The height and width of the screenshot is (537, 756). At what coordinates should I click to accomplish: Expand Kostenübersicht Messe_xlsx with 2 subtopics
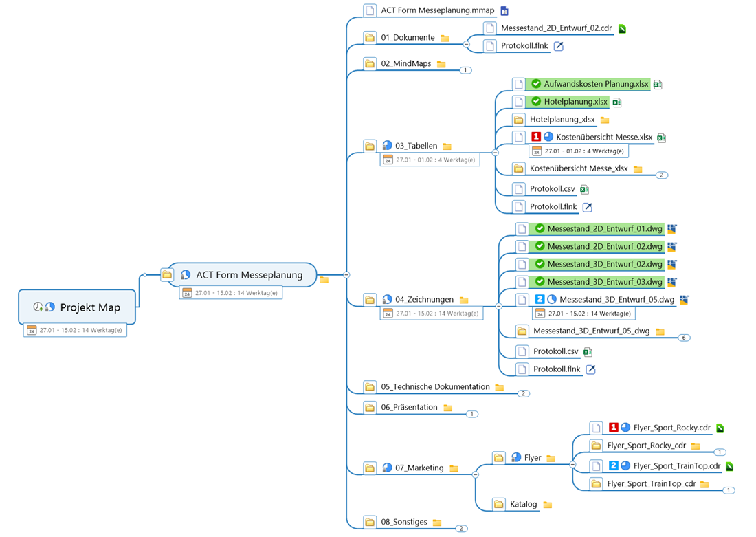[661, 175]
